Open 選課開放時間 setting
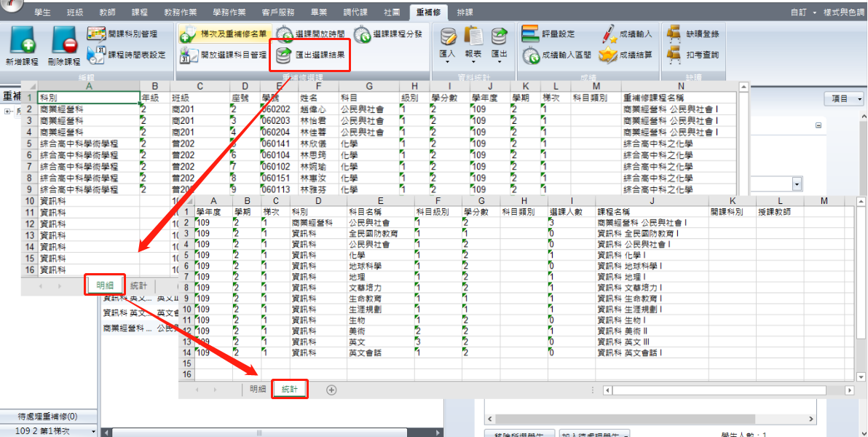 (312, 34)
